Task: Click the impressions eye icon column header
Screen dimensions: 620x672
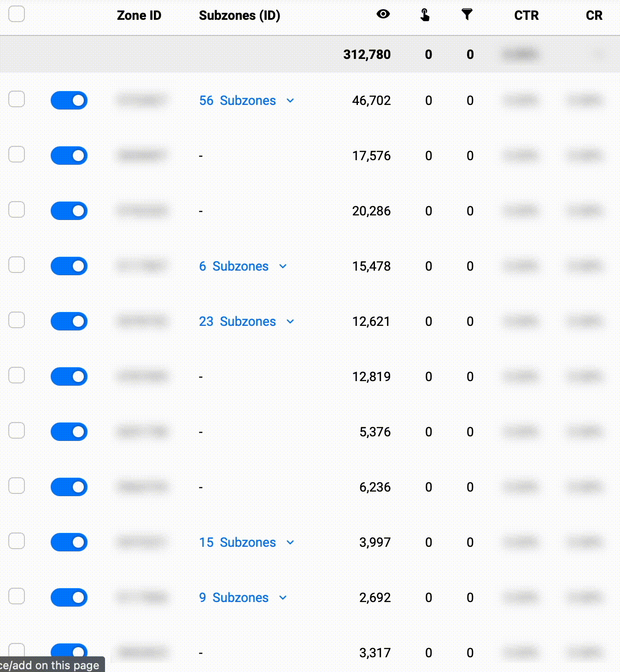Action: point(383,14)
